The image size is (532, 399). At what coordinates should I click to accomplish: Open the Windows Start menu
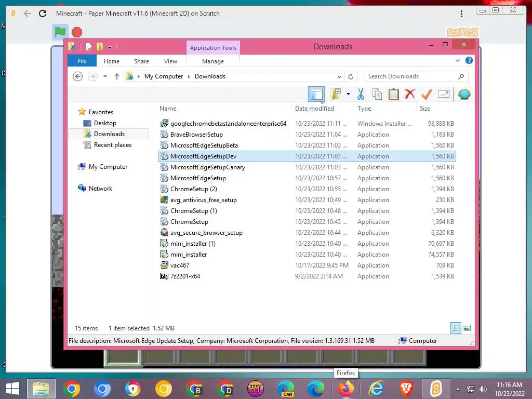pos(12,389)
